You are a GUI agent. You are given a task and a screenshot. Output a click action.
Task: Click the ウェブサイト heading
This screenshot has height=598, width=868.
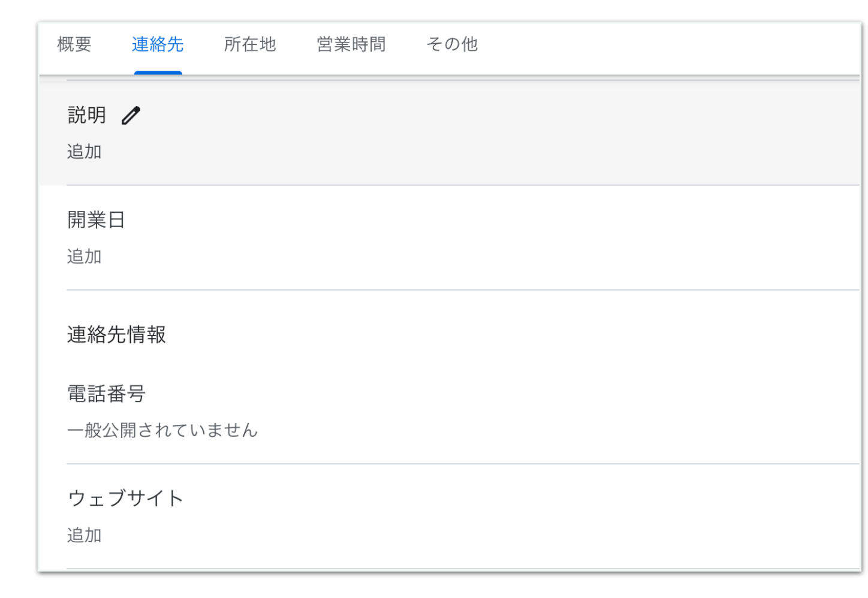pos(125,499)
